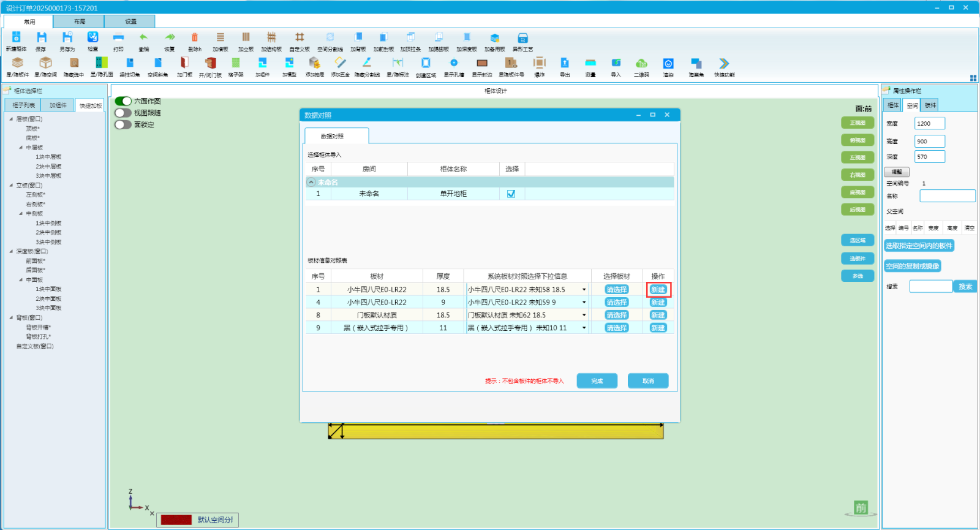Click the 显/隐空间 box icon
The image size is (980, 530).
45,63
